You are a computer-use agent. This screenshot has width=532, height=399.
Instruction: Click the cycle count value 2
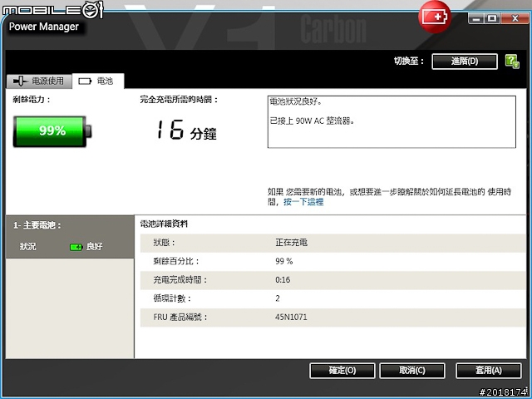(x=278, y=298)
